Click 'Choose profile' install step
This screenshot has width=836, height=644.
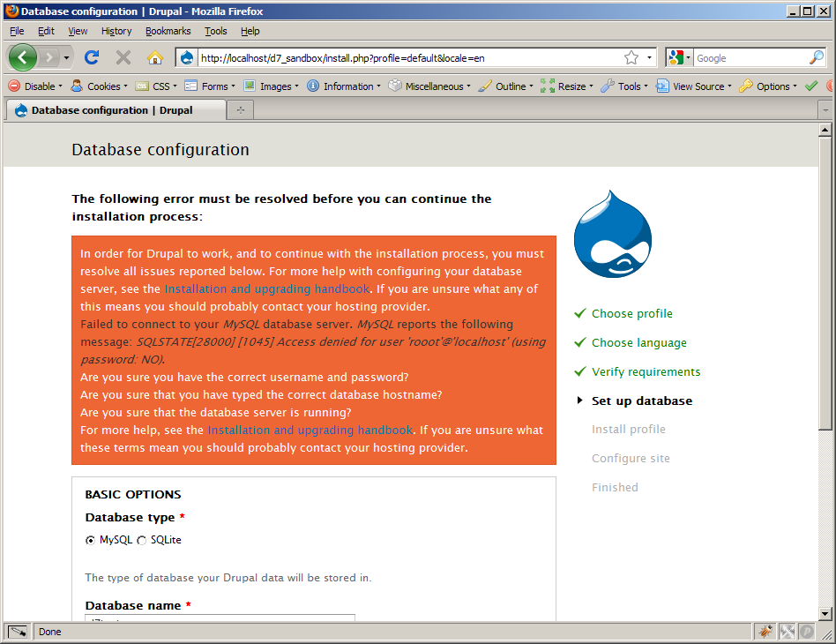point(631,314)
